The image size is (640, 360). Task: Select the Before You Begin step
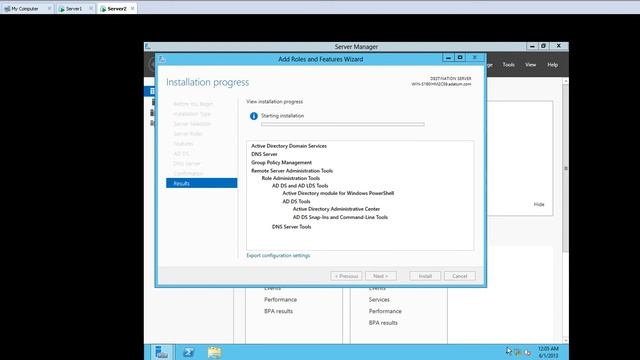pos(193,104)
